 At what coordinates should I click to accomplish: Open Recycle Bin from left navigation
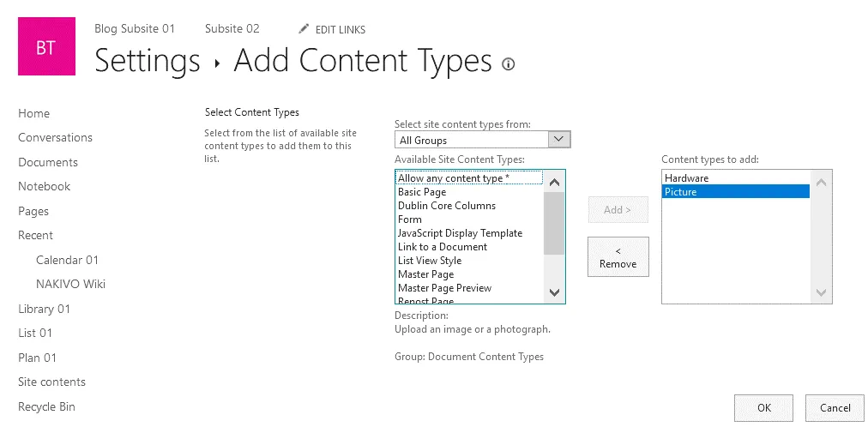coord(47,406)
